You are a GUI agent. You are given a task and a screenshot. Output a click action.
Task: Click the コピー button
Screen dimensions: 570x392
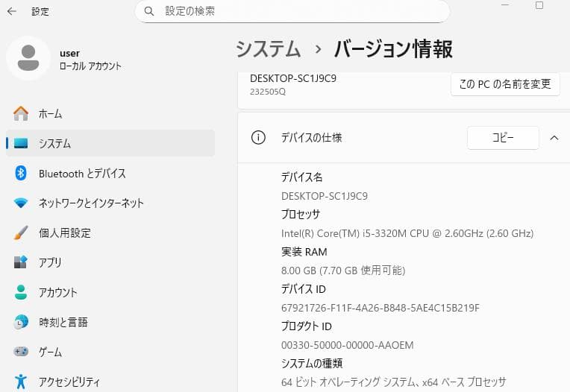503,138
